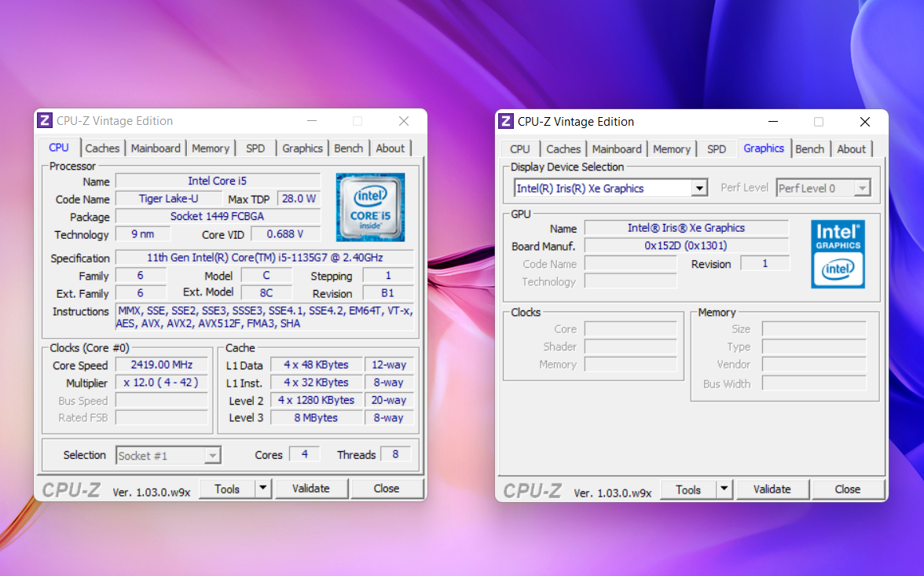Viewport: 924px width, 576px height.
Task: Click the empty GPU Memory Size field
Action: (x=814, y=329)
